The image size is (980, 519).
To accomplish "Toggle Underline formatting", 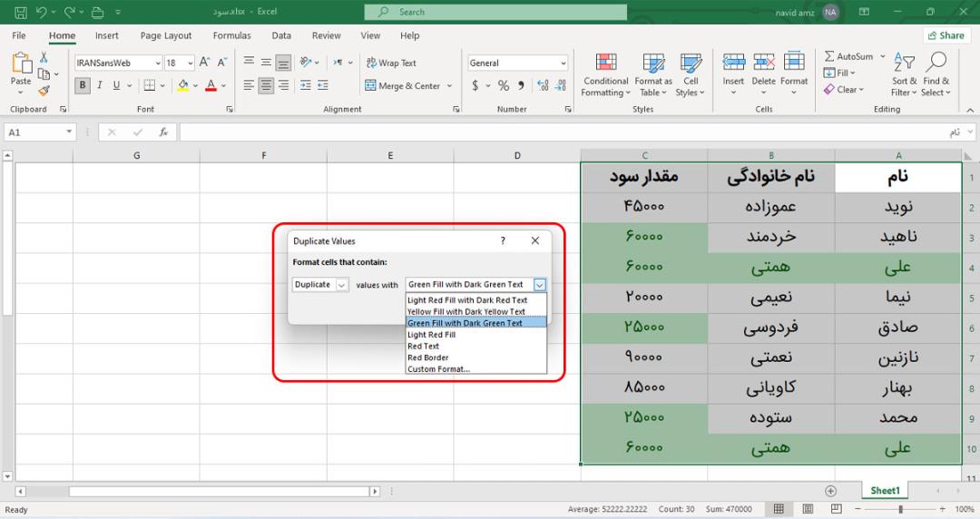I will (x=116, y=85).
